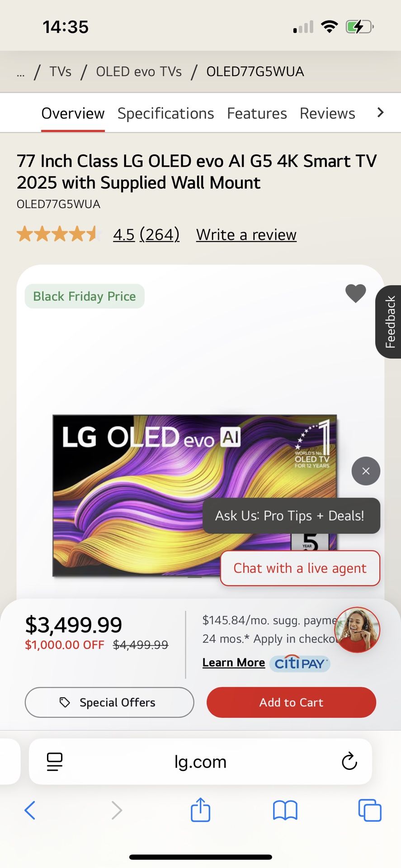Expand the breadcrumb ellipsis
This screenshot has height=868, width=401.
(x=21, y=72)
